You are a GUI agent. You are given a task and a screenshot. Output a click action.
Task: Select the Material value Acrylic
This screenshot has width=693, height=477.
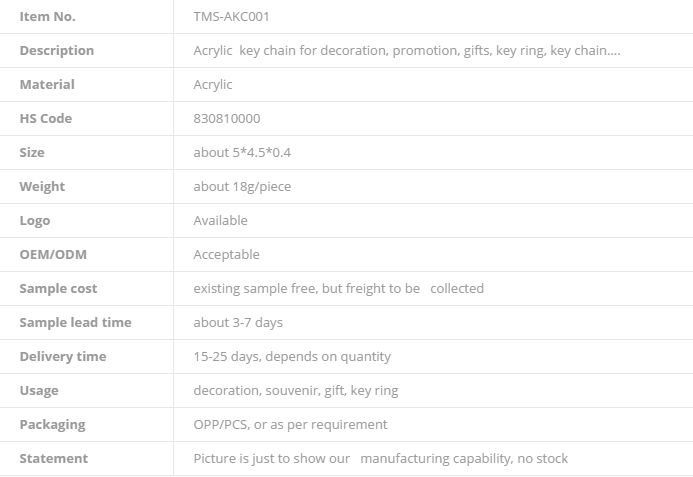(x=213, y=85)
